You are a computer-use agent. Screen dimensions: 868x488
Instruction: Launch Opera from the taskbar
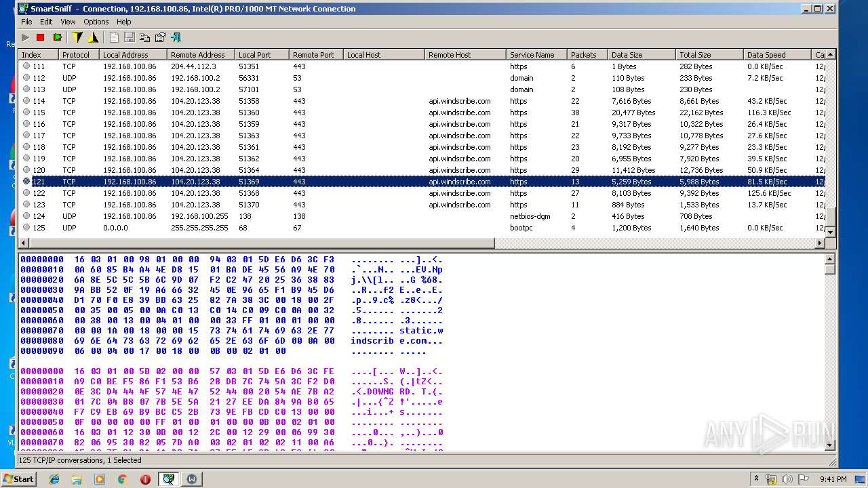tap(144, 479)
